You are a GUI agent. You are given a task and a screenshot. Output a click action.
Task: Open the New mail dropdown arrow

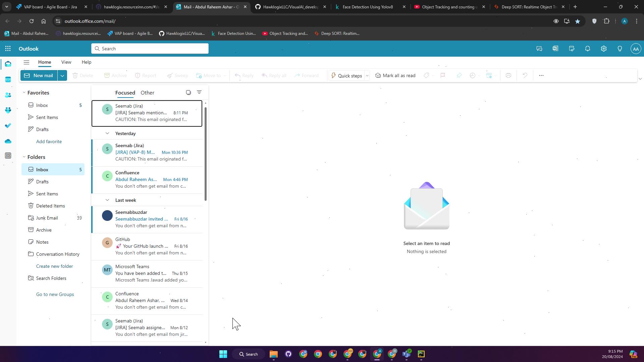pyautogui.click(x=63, y=75)
